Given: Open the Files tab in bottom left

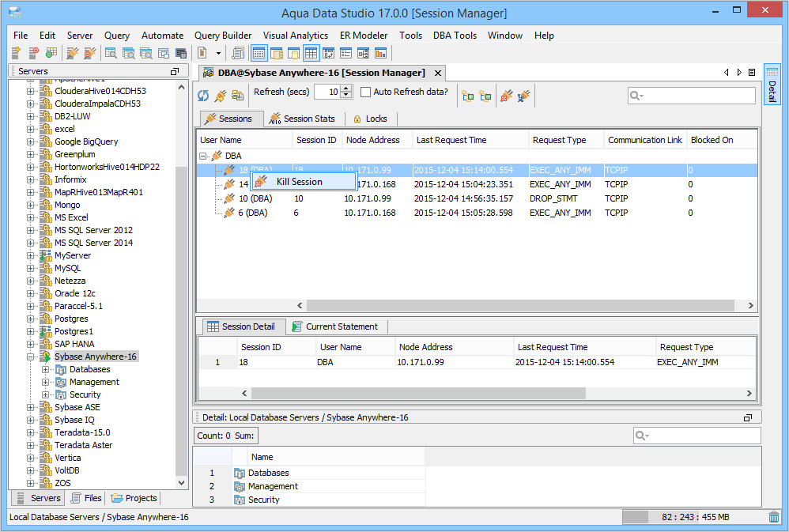Looking at the screenshot, I should (x=87, y=498).
